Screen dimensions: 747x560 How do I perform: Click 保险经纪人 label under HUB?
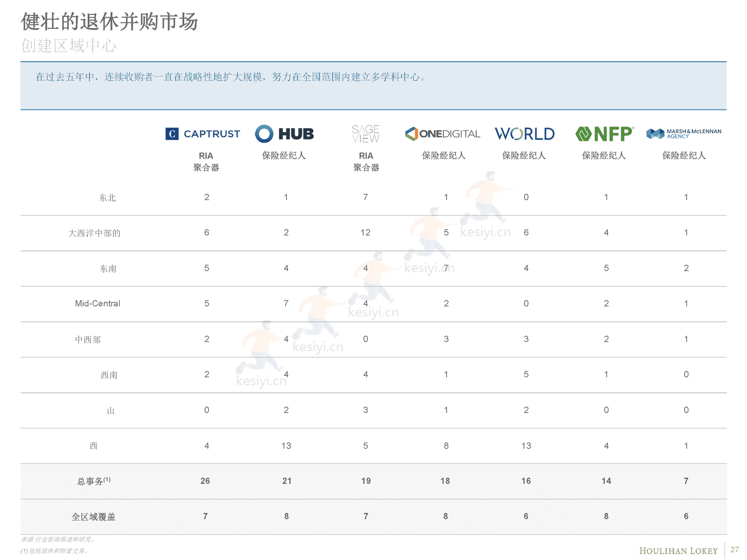coord(284,156)
